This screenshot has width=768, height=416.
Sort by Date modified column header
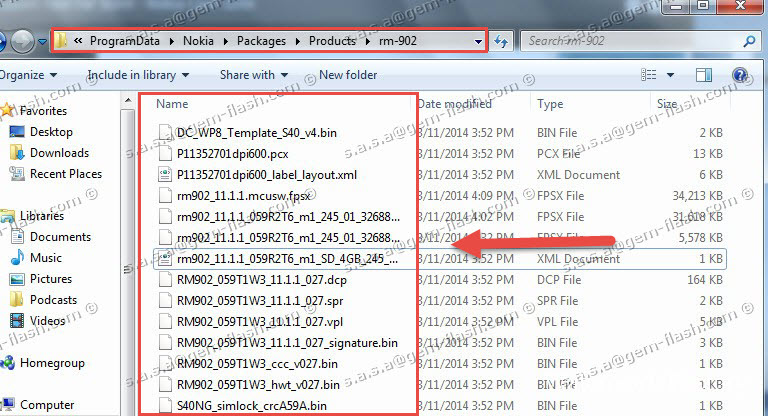[455, 104]
